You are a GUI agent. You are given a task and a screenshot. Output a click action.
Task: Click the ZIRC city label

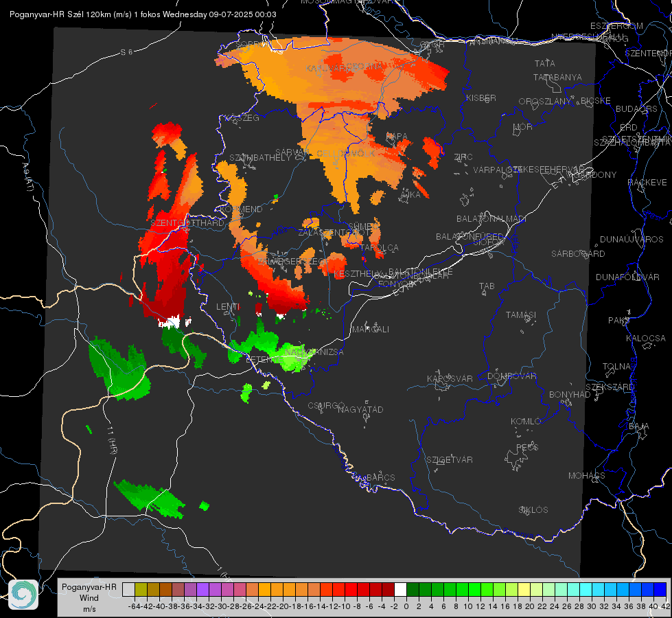pos(463,157)
